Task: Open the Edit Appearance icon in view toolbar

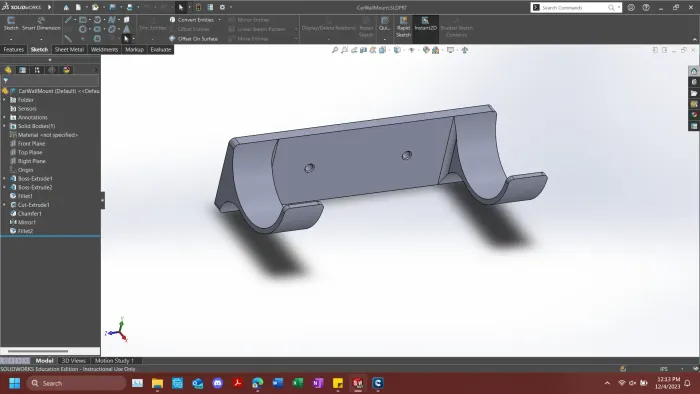Action: coord(426,50)
